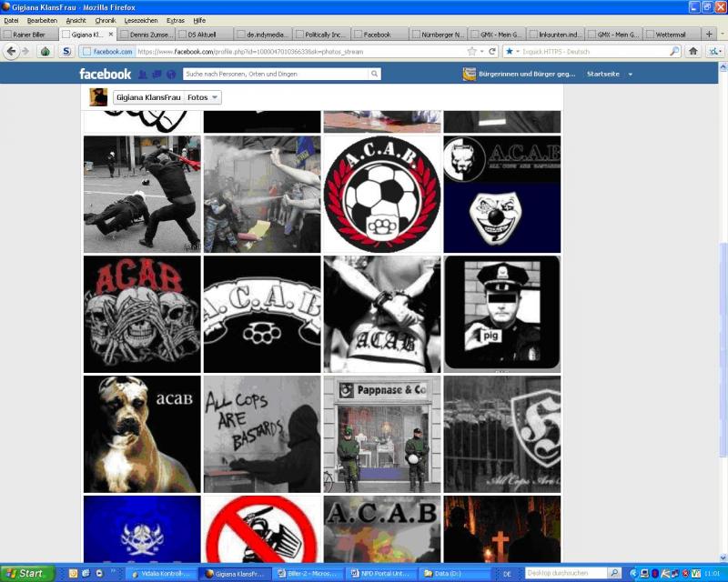Open the All Cops Are Bastards graffiti photo
Viewport: 728px width, 582px height.
tap(262, 434)
